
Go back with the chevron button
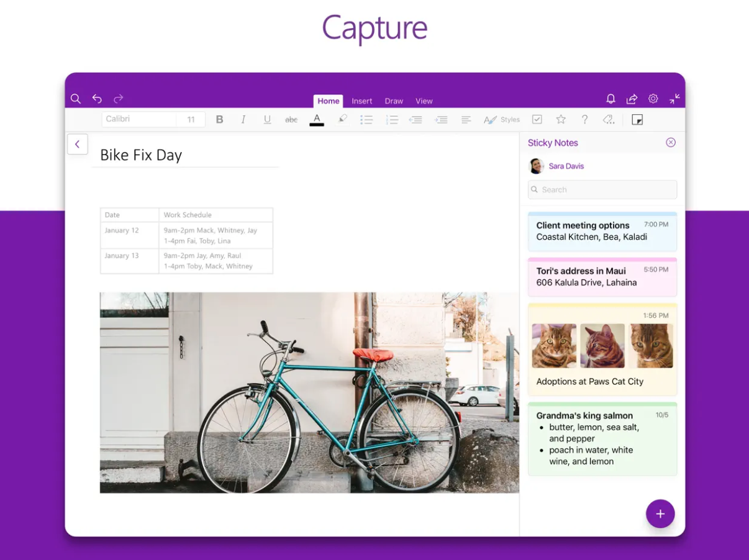[78, 144]
